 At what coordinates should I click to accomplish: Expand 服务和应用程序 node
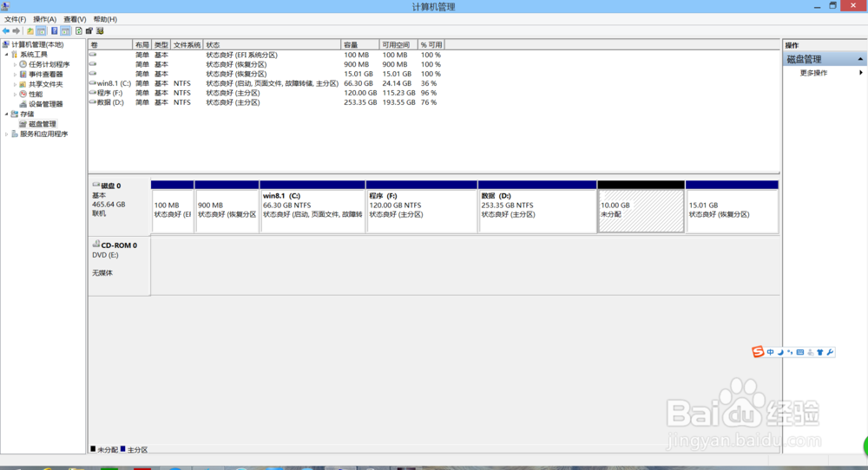click(x=6, y=134)
